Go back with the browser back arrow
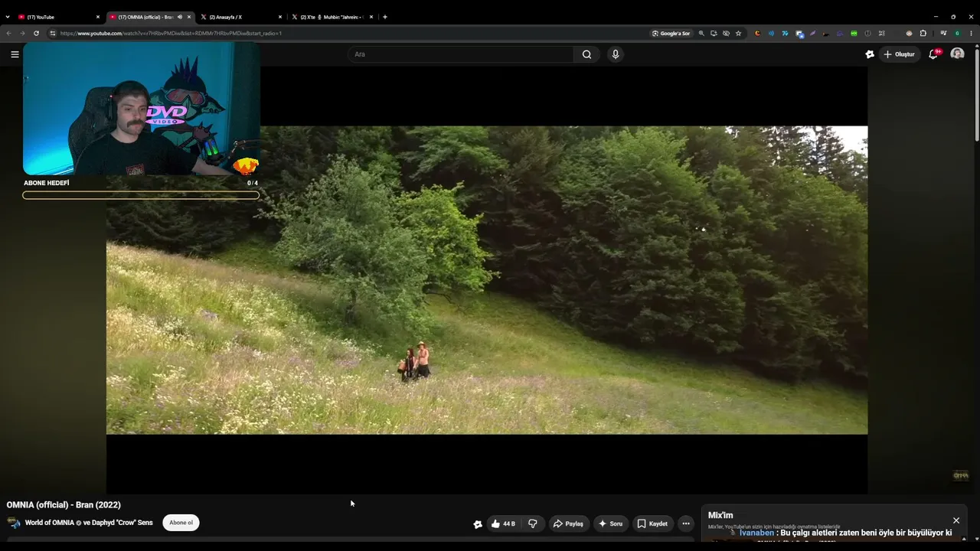The image size is (980, 551). pyautogui.click(x=8, y=33)
